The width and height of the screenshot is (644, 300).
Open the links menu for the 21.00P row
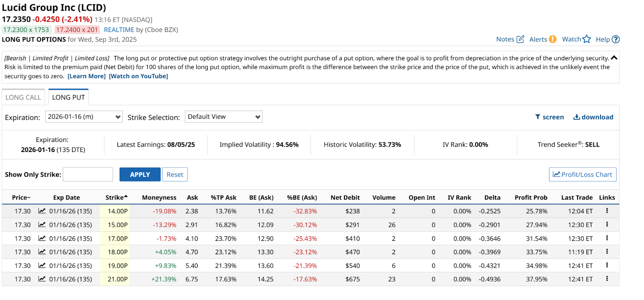tap(607, 279)
